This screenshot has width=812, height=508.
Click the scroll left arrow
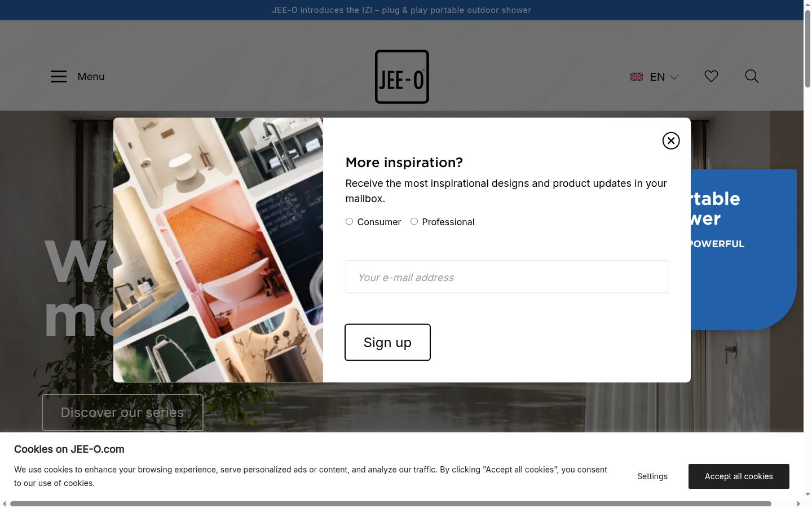point(5,503)
